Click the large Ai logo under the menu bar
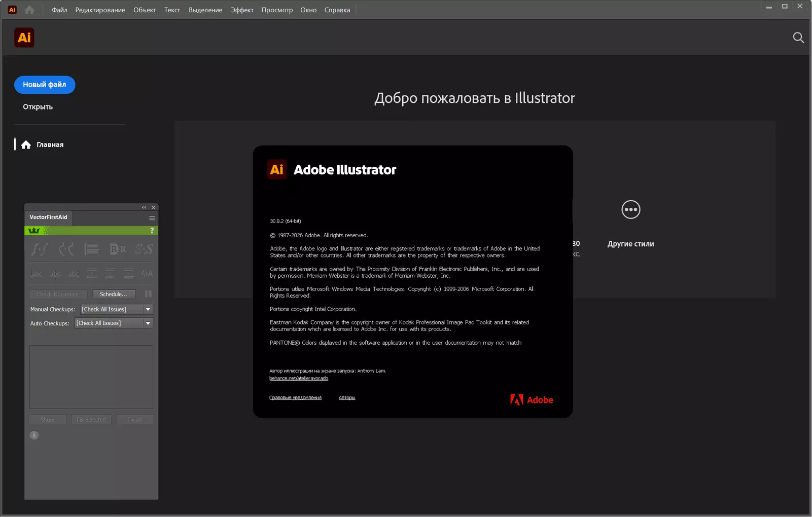Viewport: 812px width, 517px height. [x=24, y=38]
